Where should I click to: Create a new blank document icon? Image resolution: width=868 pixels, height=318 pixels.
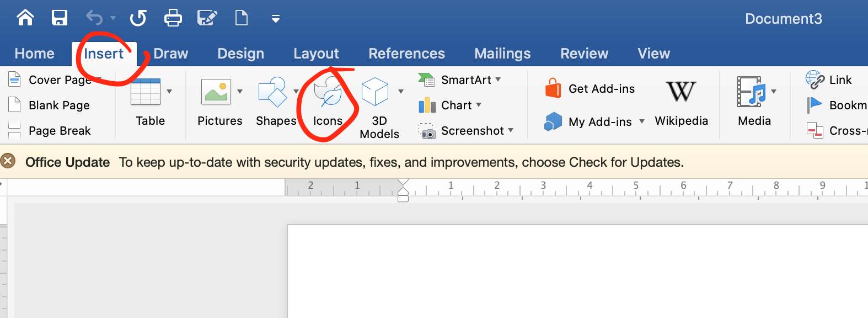pos(242,18)
